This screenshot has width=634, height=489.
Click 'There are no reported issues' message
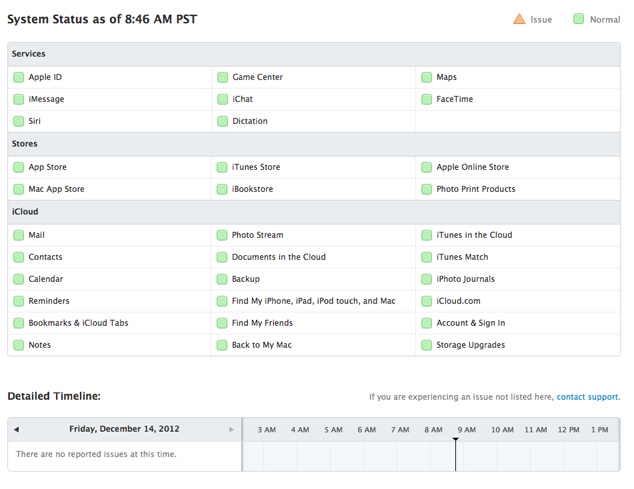[96, 454]
